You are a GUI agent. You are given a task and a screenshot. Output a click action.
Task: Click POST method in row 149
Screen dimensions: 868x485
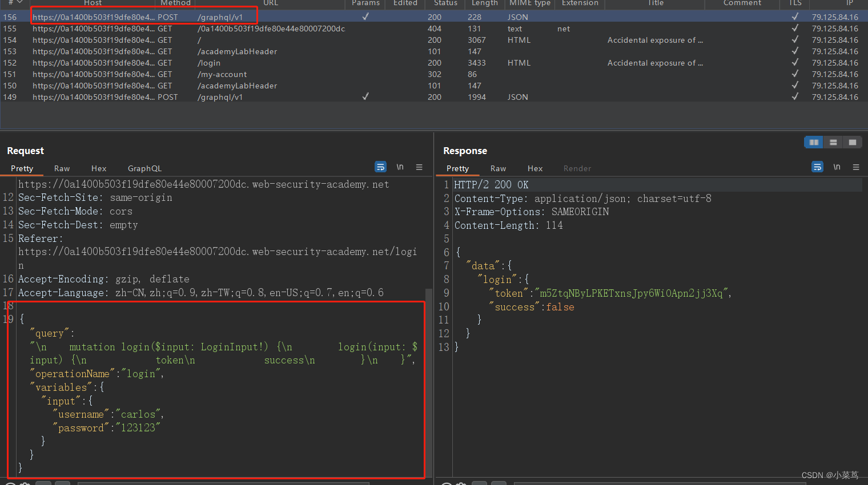167,97
